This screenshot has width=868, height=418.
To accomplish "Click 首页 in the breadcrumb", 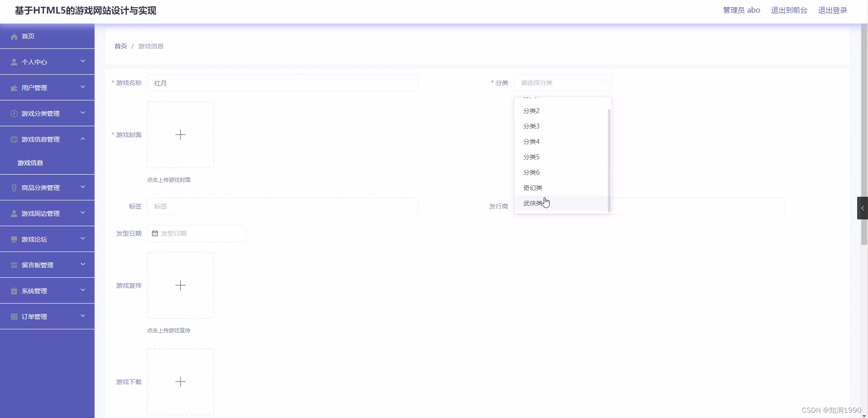I will point(120,46).
